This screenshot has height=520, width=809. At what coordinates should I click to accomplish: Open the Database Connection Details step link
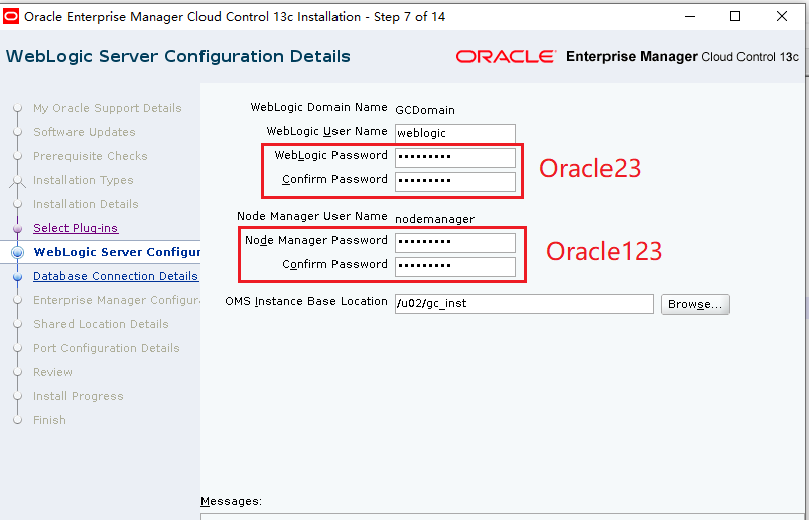115,276
